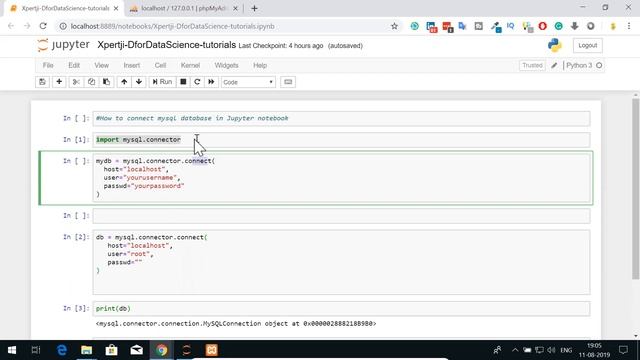Click the comment cell about connecting mysql
640x360 pixels.
(341, 118)
